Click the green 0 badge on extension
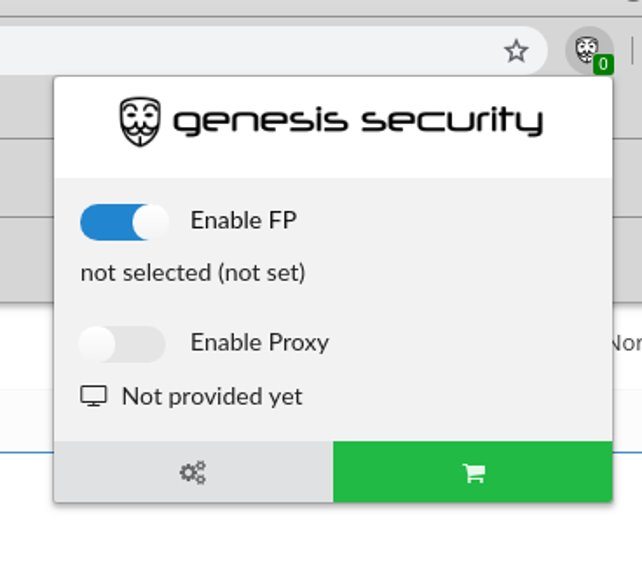The image size is (642, 565). click(x=603, y=64)
